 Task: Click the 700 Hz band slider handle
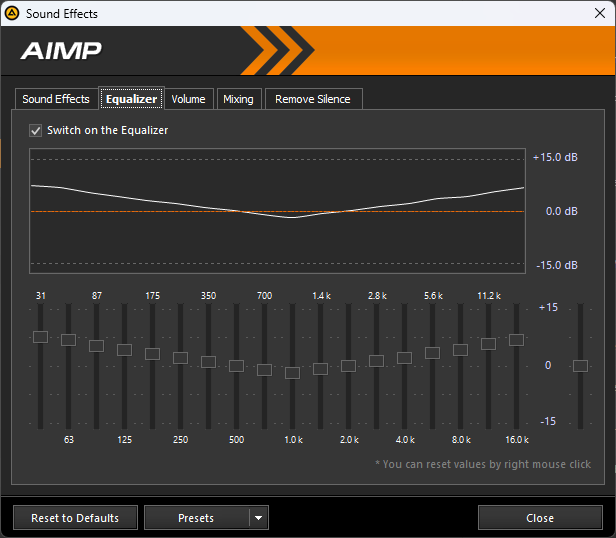click(264, 370)
